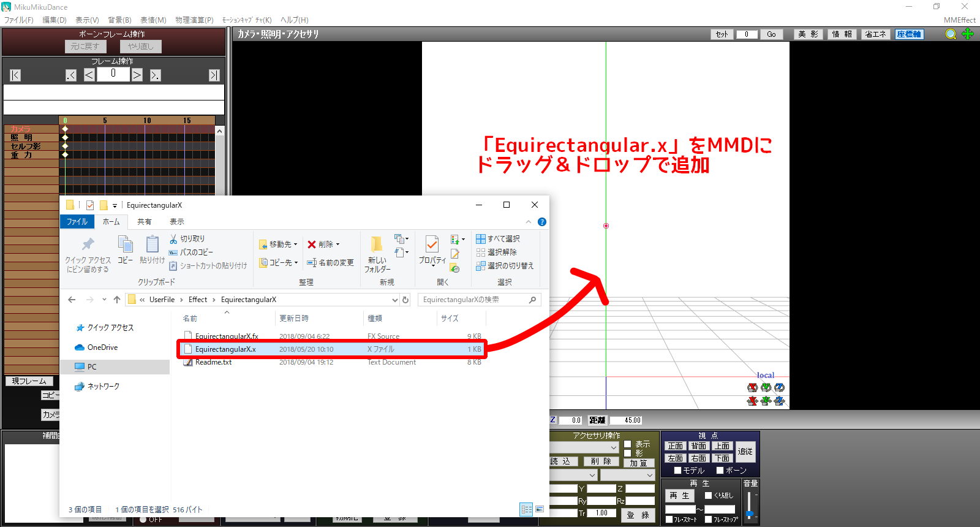
Task: Collapse the Explorer ribbon chevron
Action: pos(529,222)
